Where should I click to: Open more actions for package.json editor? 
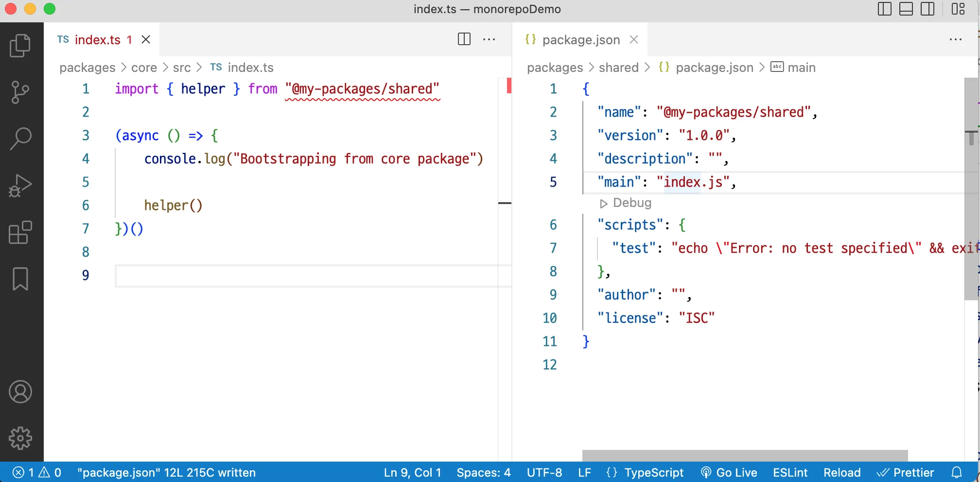pyautogui.click(x=956, y=39)
